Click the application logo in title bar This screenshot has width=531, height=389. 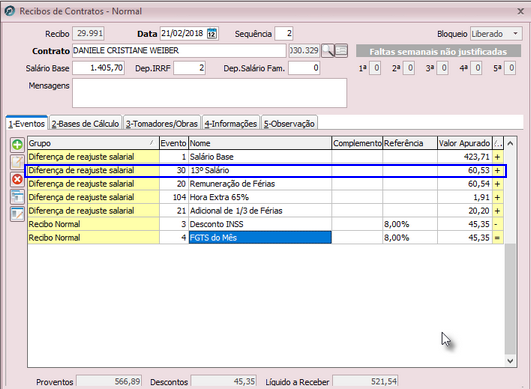tap(10, 11)
